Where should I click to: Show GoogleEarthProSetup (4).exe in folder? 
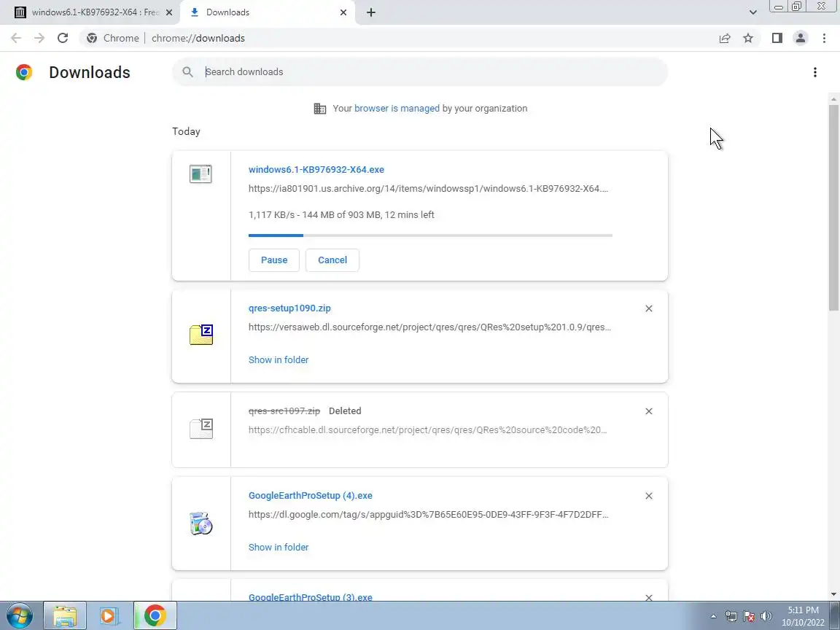click(279, 547)
